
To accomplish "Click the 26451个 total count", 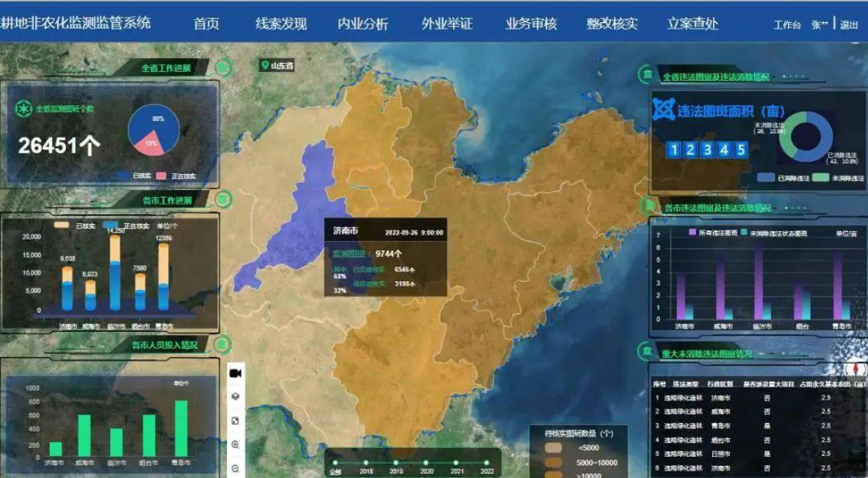I will pyautogui.click(x=59, y=146).
